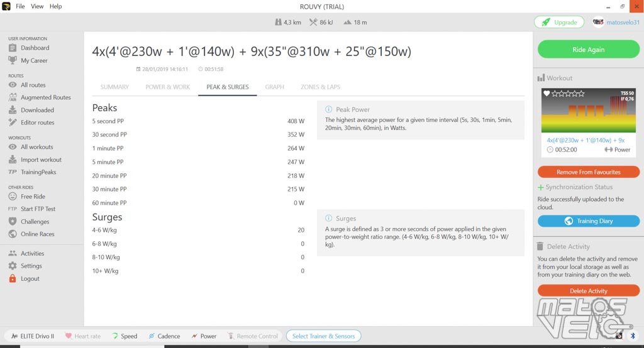Click the 18 m elevation stat
The width and height of the screenshot is (644, 348).
355,22
